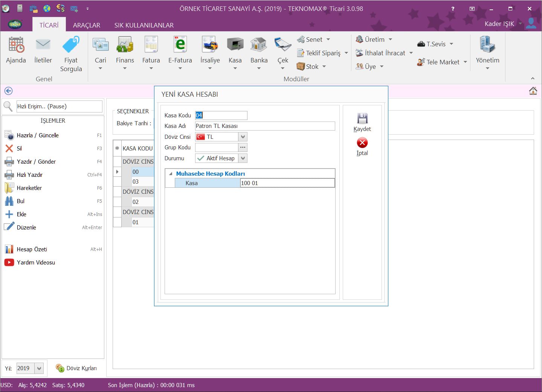The width and height of the screenshot is (542, 392).
Task: Open the Ajanda calendar icon
Action: click(x=16, y=45)
